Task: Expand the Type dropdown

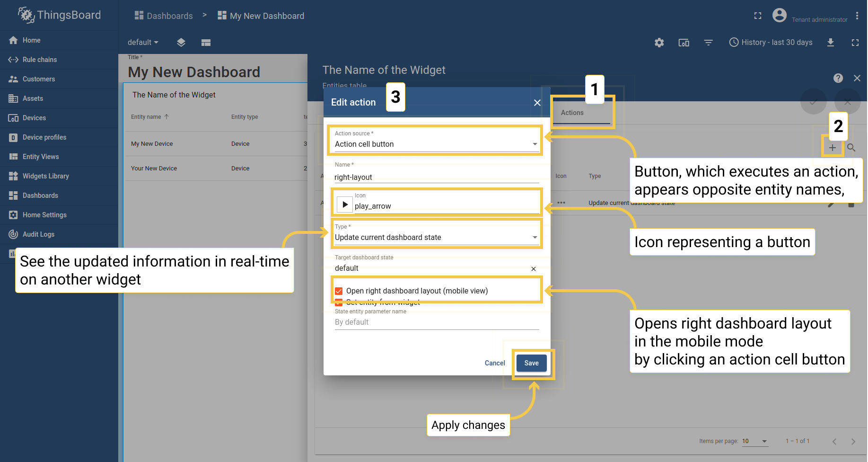Action: coord(436,233)
